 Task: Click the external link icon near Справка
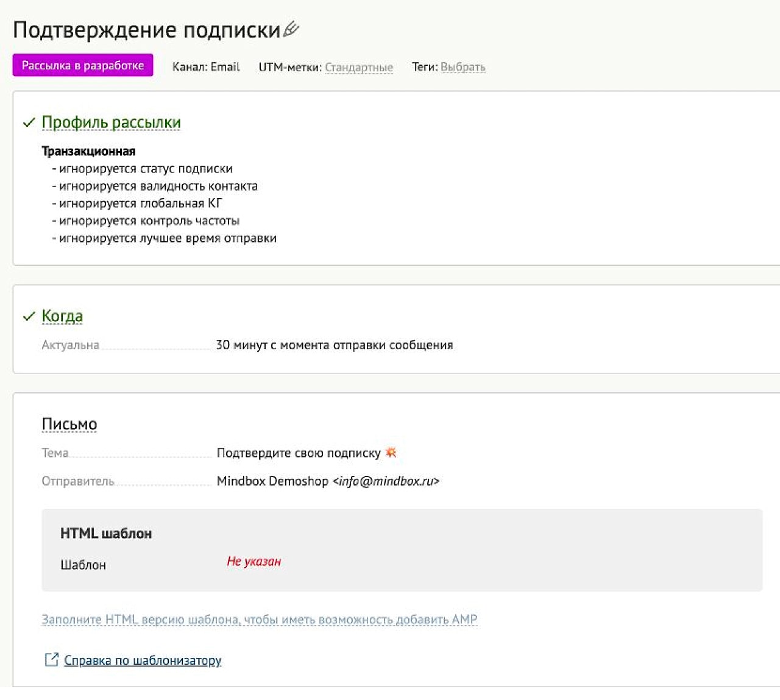coord(52,660)
